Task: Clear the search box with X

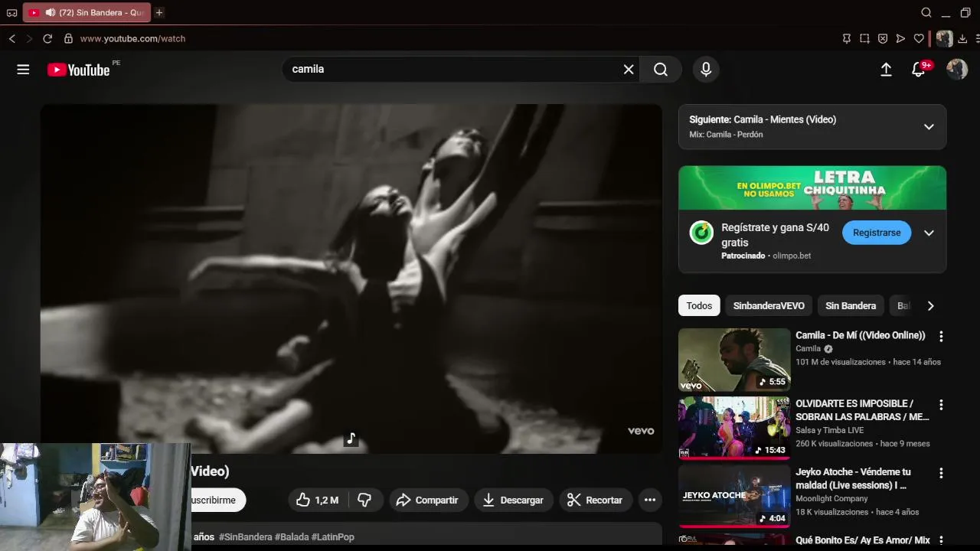Action: (x=629, y=70)
